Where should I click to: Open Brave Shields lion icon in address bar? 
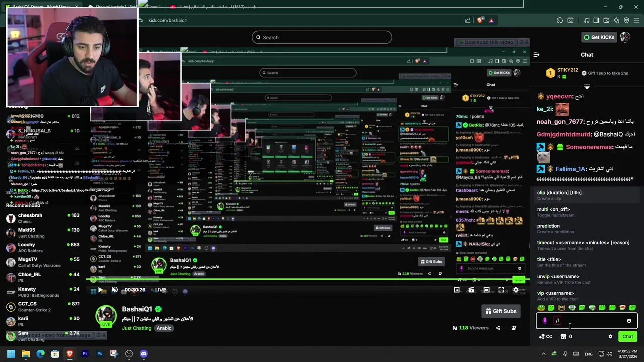point(480,20)
